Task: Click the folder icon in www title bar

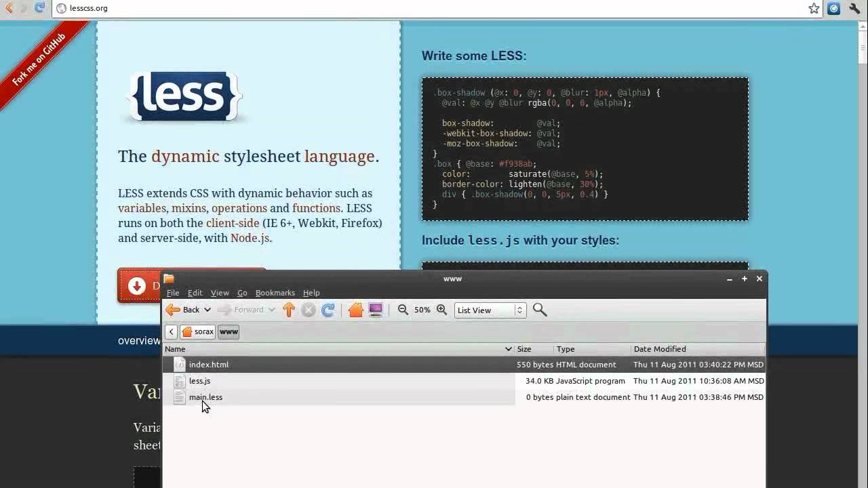Action: [x=169, y=279]
